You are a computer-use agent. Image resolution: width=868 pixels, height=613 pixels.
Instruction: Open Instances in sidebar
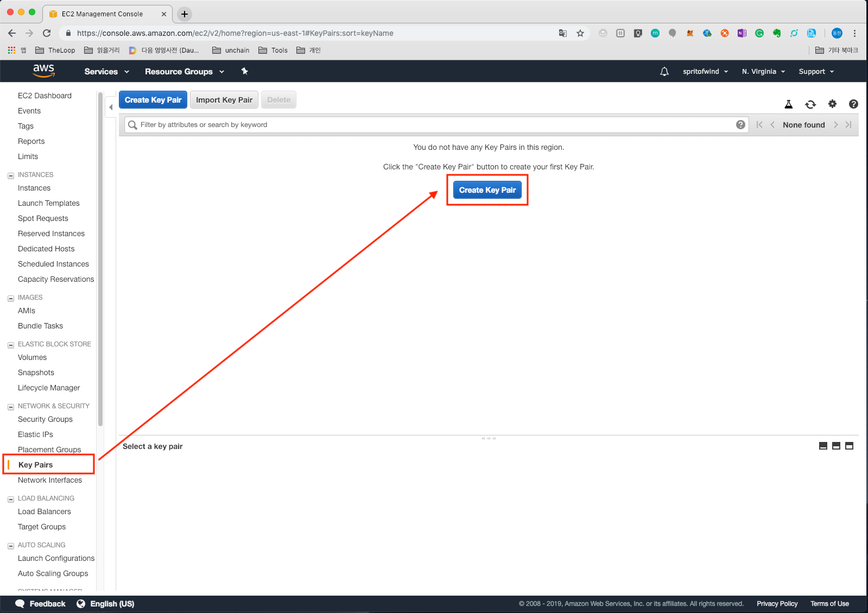click(x=34, y=188)
